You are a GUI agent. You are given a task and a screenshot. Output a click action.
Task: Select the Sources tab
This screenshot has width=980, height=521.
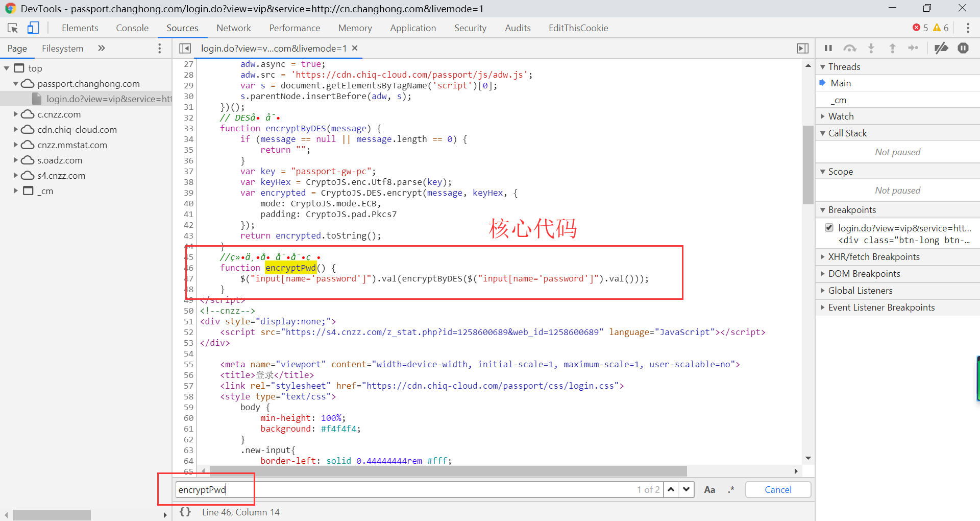[182, 28]
